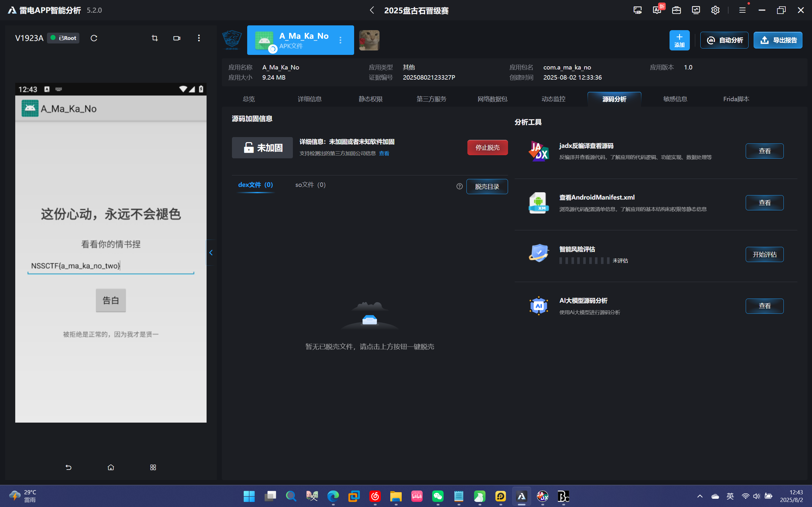
Task: Start screen recording with camera icon
Action: pos(177,38)
